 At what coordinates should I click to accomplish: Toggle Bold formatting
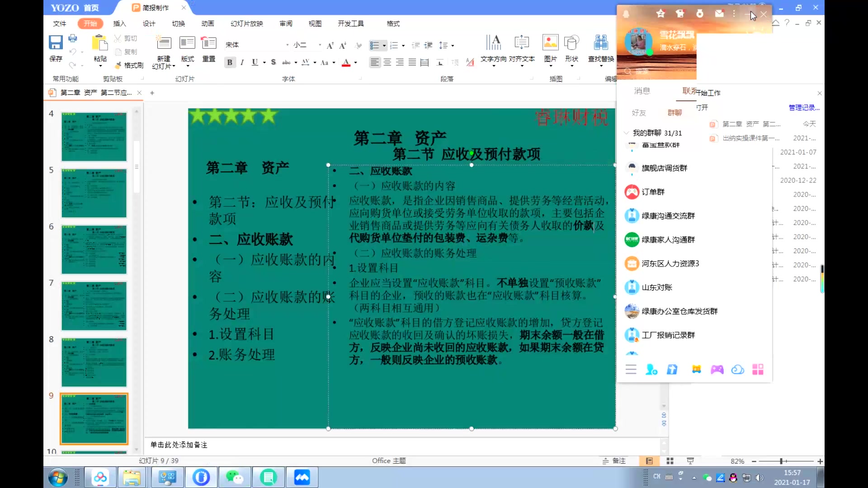[x=230, y=62]
